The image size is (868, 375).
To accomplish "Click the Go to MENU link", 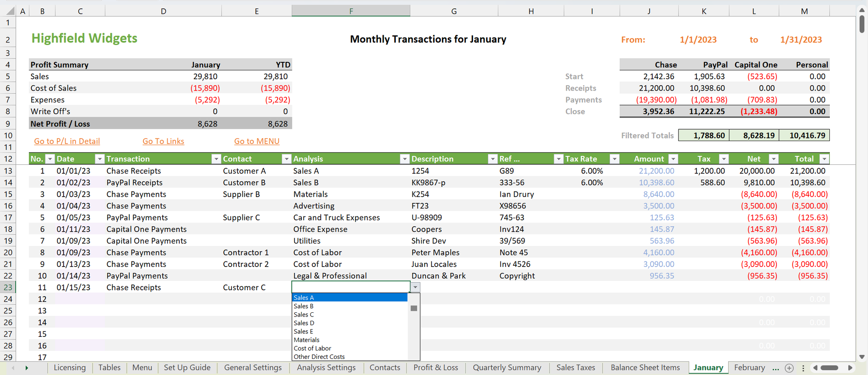I will pos(256,141).
